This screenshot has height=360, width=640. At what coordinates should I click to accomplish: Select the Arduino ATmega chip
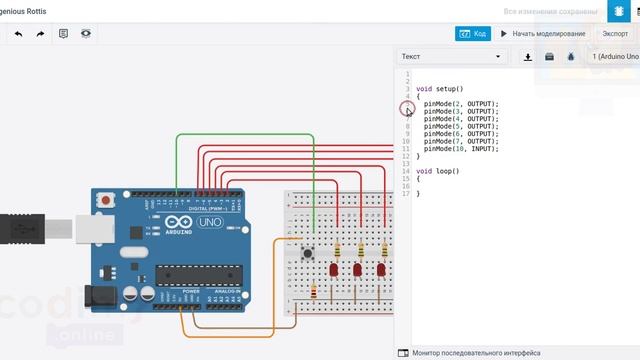point(199,275)
